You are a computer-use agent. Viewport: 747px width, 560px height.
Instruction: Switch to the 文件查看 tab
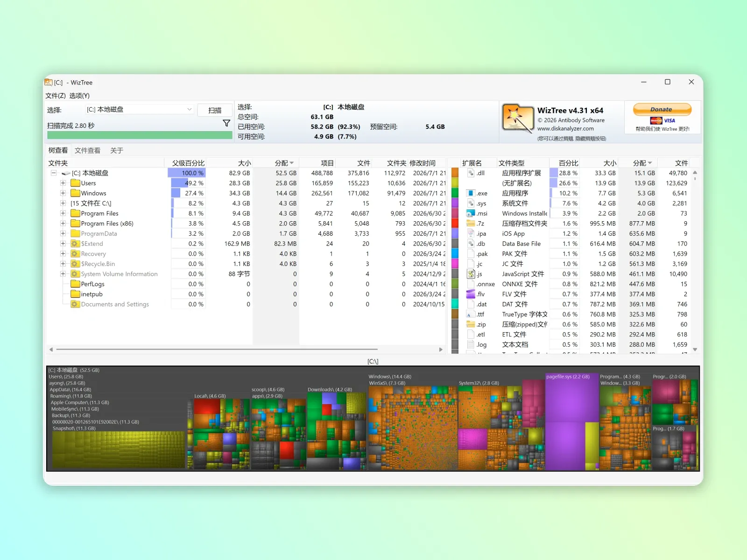(88, 150)
